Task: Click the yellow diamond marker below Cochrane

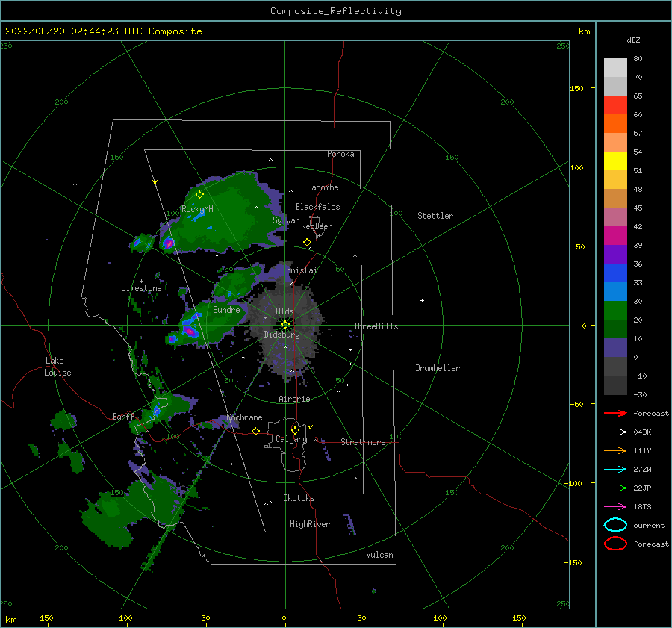Action: click(x=255, y=431)
